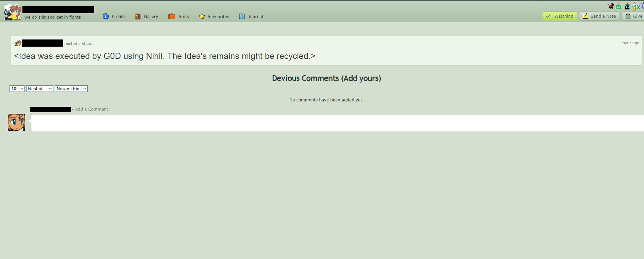
Task: Open the Journal tab
Action: click(251, 16)
